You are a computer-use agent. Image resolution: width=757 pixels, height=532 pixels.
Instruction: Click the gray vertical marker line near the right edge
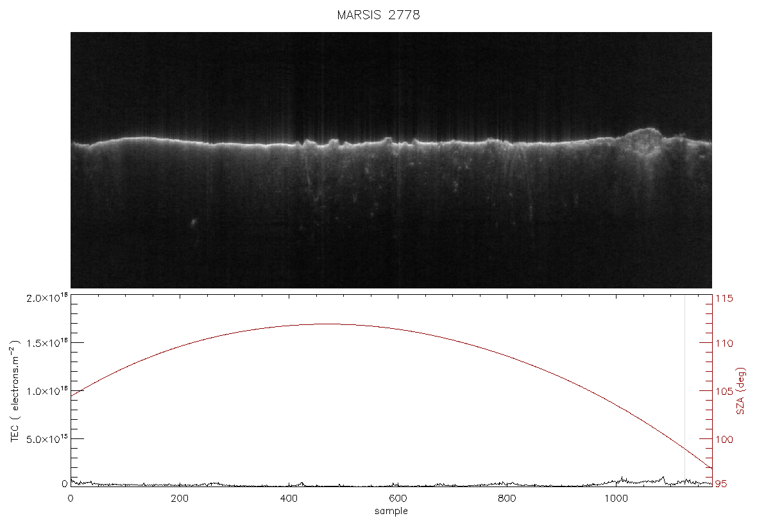(685, 390)
